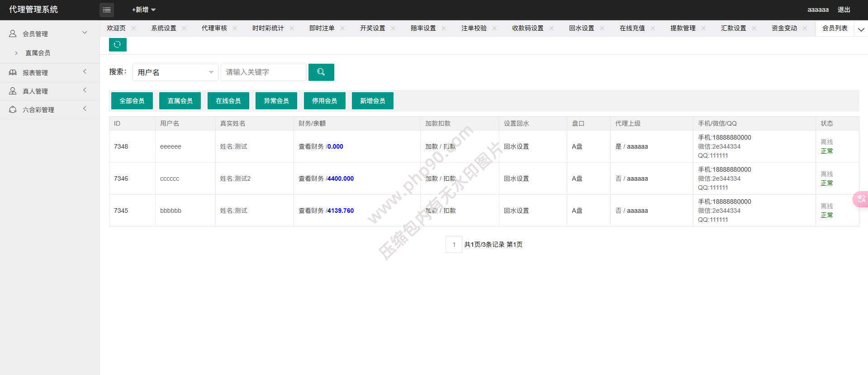Click the keyword search input field
868x375 pixels.
pyautogui.click(x=263, y=72)
